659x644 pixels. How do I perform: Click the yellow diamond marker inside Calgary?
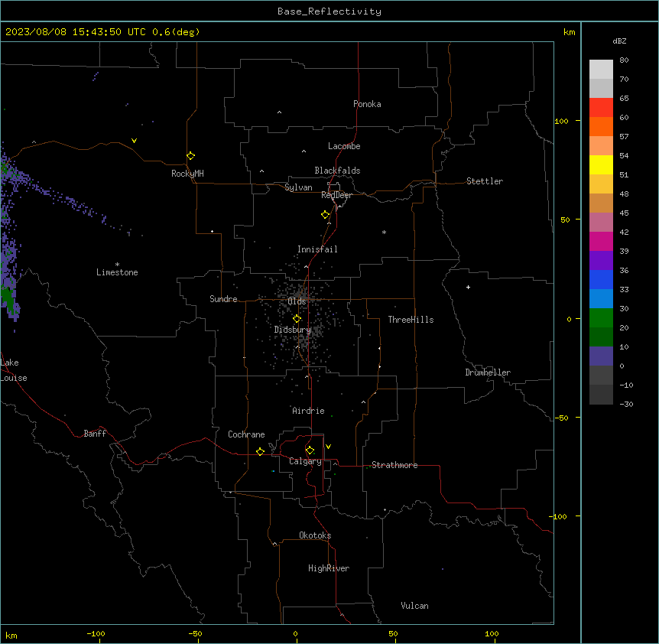310,450
